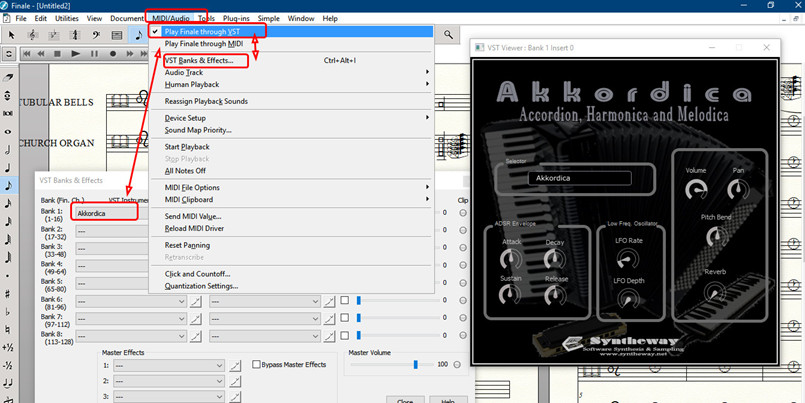The width and height of the screenshot is (805, 403).
Task: Click the Akkordica Selector preset field
Action: (579, 178)
